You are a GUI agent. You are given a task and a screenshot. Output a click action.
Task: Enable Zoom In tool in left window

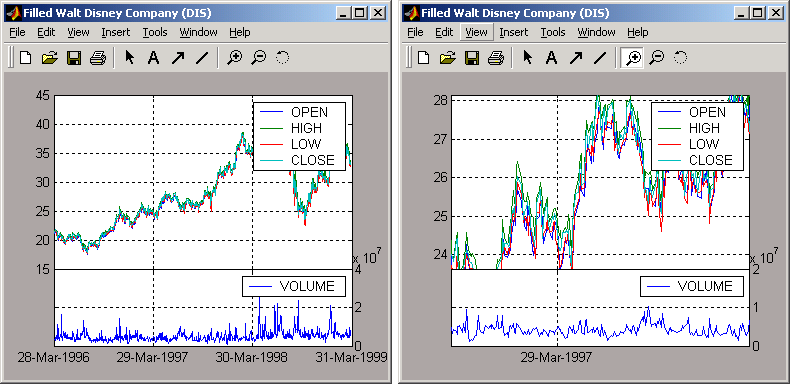coord(234,58)
